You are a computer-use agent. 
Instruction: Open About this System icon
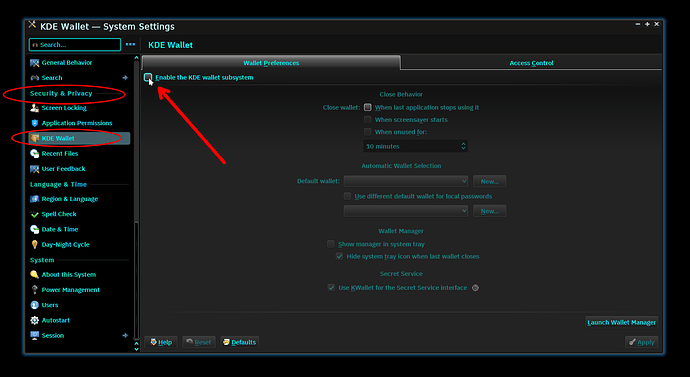click(x=34, y=275)
